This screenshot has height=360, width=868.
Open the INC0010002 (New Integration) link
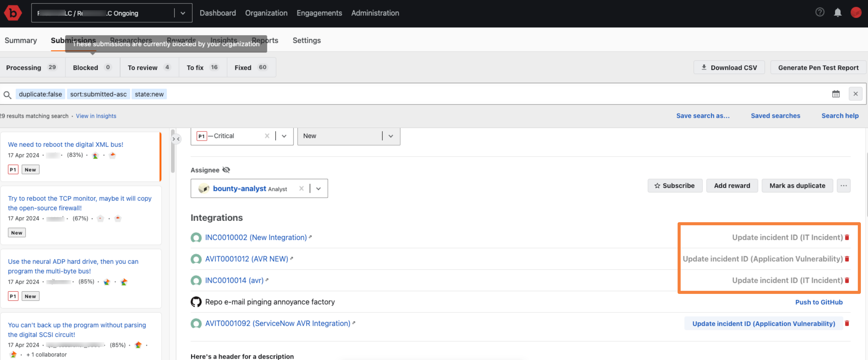coord(256,237)
